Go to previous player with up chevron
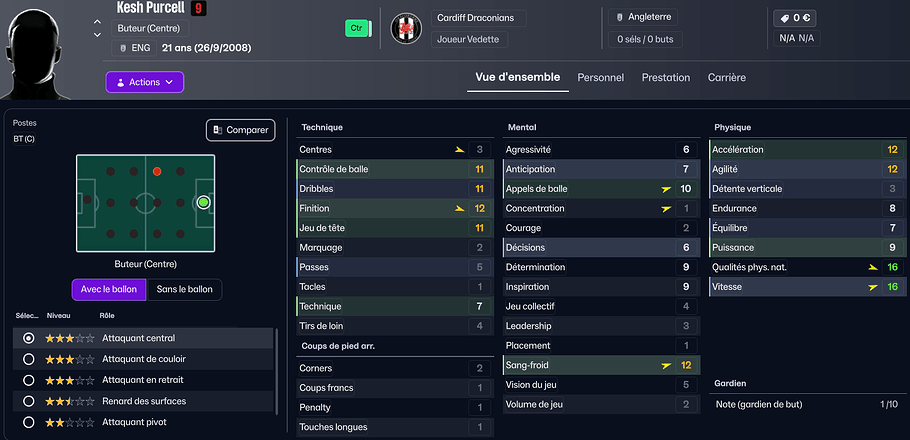Image resolution: width=910 pixels, height=440 pixels. point(97,21)
